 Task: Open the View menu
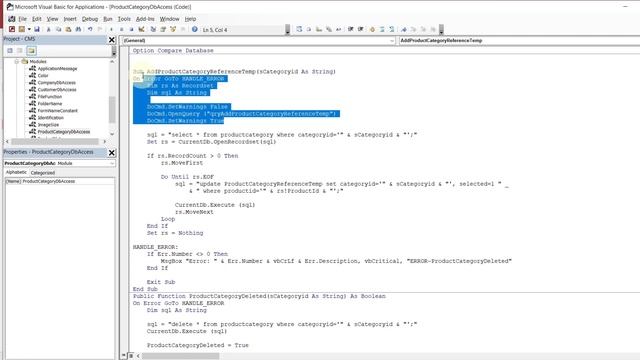(x=52, y=19)
